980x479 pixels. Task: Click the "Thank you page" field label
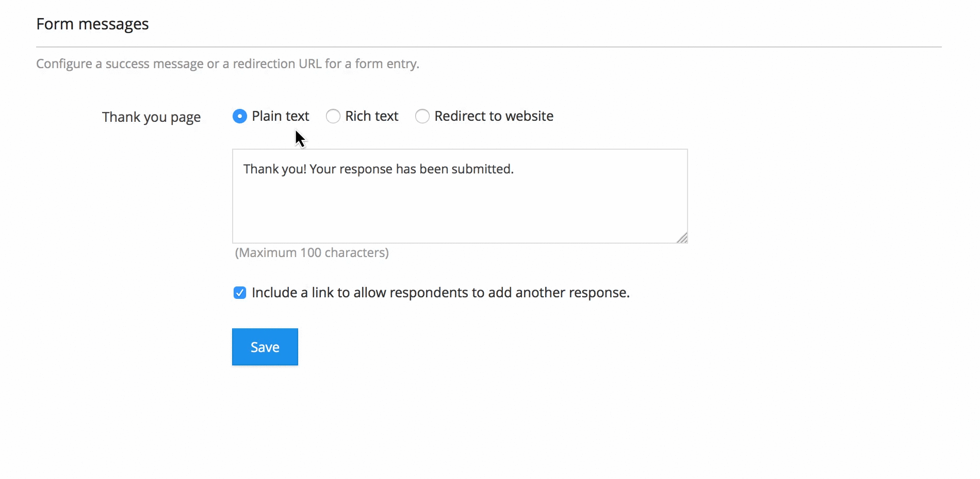pos(151,117)
